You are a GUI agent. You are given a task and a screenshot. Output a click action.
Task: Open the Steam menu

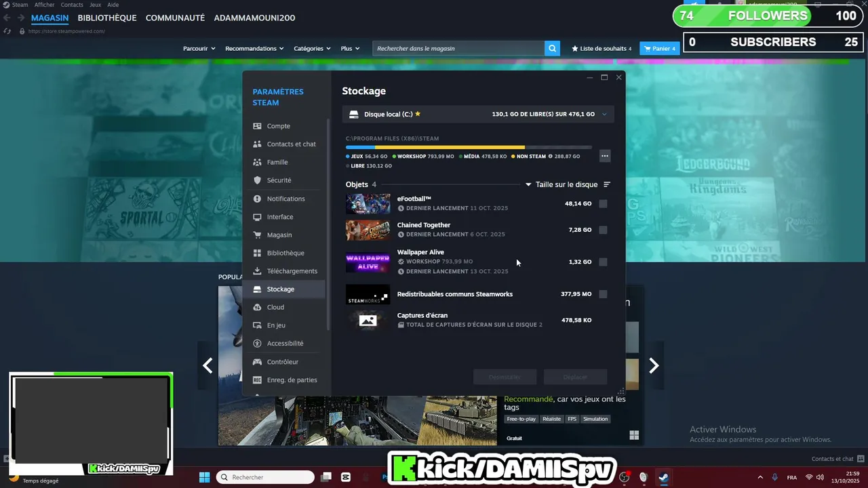[x=20, y=5]
